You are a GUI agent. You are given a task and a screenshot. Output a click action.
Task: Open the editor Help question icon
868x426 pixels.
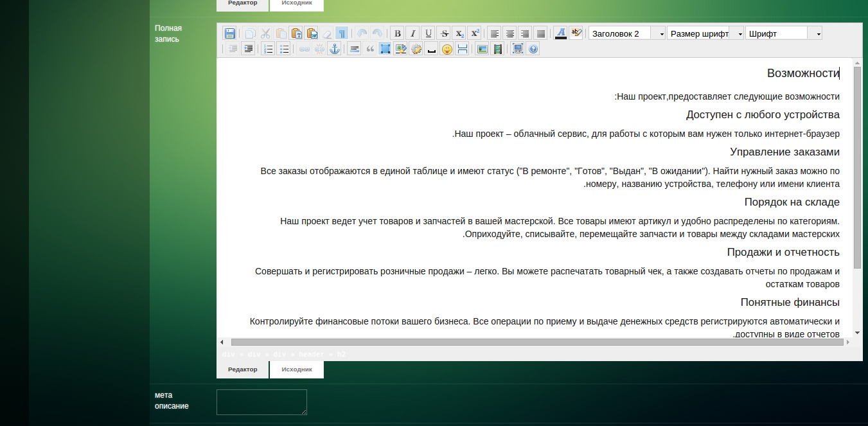pyautogui.click(x=533, y=49)
